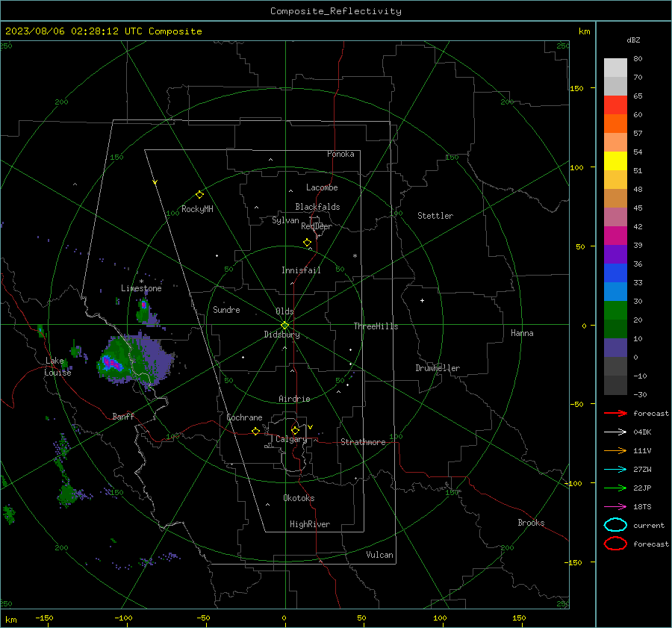Select the 0 dBZ purple color swatch

[x=615, y=348]
